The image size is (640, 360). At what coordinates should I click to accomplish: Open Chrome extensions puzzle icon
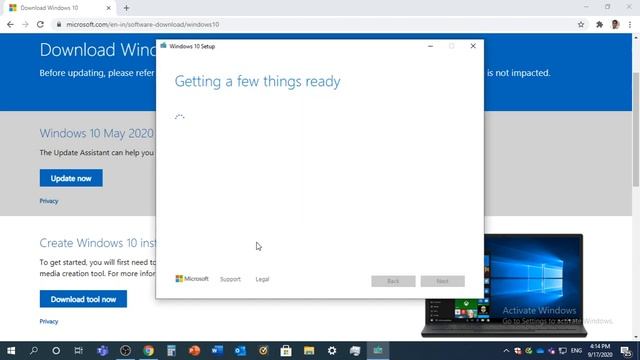599,24
